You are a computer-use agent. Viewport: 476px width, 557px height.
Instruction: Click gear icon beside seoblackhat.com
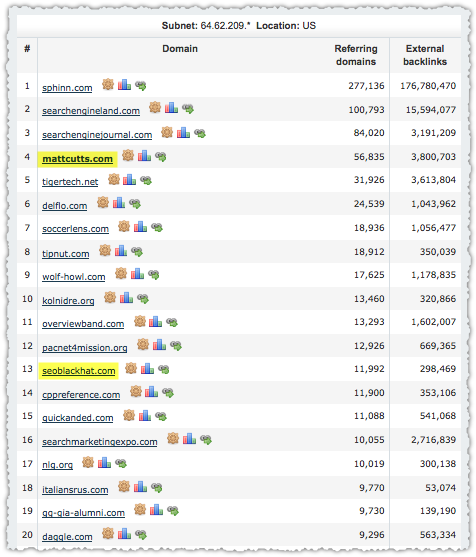pos(131,368)
